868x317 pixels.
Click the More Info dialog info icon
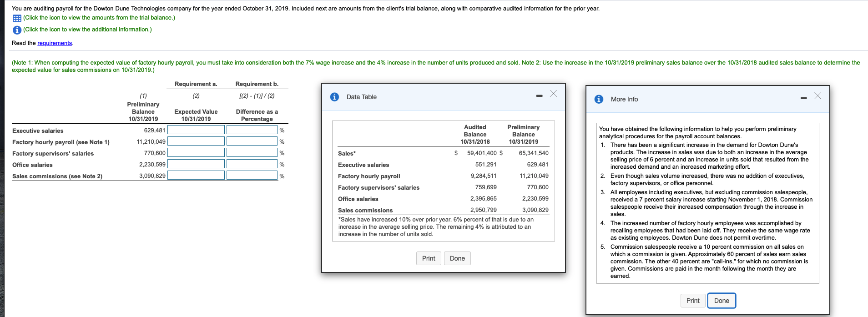pyautogui.click(x=599, y=99)
